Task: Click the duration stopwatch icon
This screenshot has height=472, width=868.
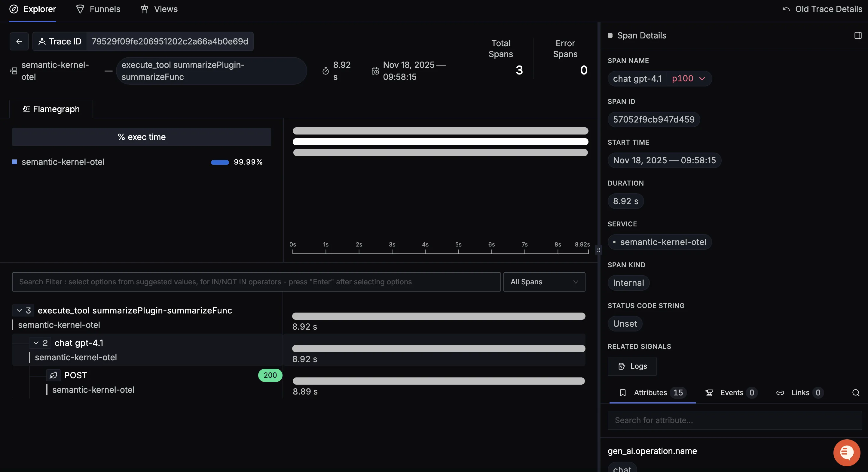Action: click(x=325, y=71)
